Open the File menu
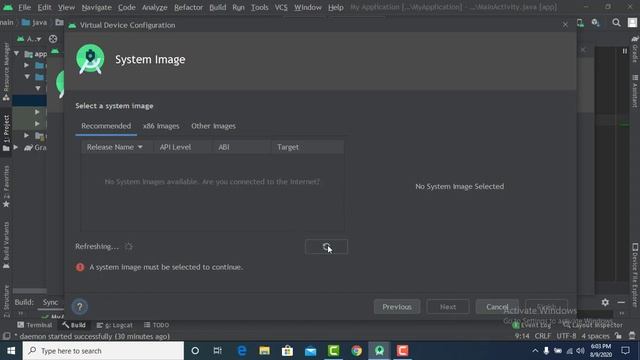 [x=24, y=7]
